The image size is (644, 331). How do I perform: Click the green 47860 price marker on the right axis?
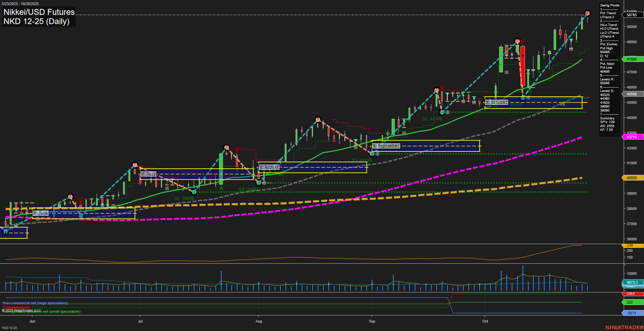point(631,59)
